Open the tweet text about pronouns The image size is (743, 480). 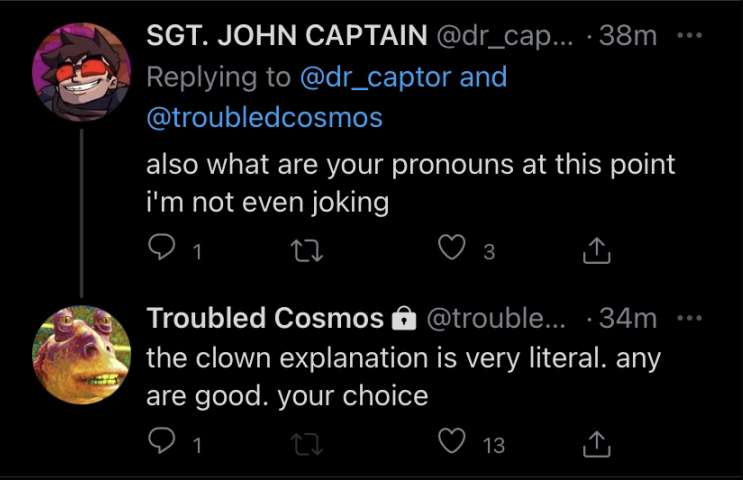(x=410, y=183)
